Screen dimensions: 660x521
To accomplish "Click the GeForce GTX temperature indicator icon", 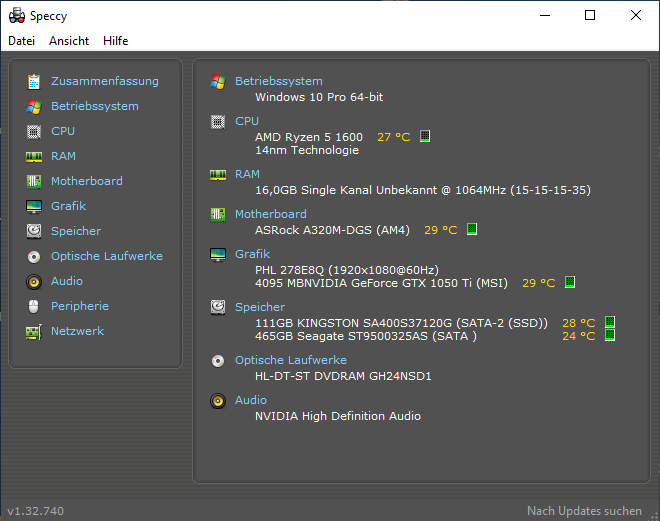I will 570,282.
